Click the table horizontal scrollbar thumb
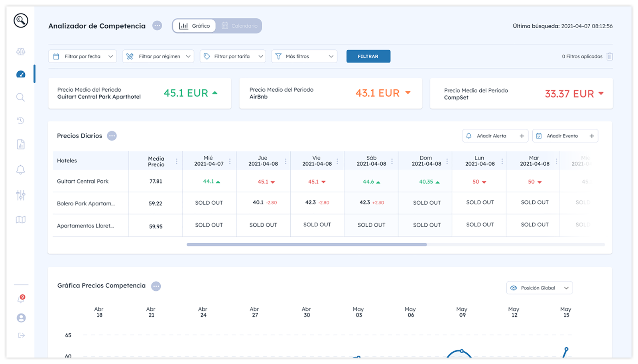Screen dimensions: 638x364 (x=307, y=245)
